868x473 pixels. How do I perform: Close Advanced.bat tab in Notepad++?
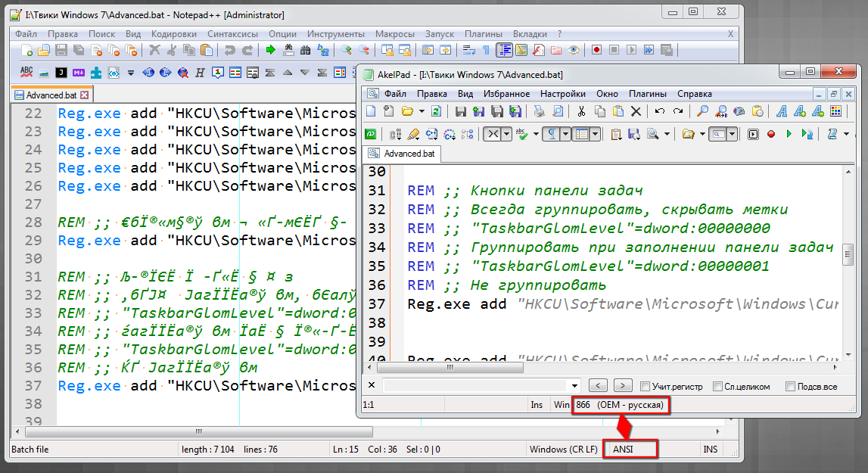84,95
